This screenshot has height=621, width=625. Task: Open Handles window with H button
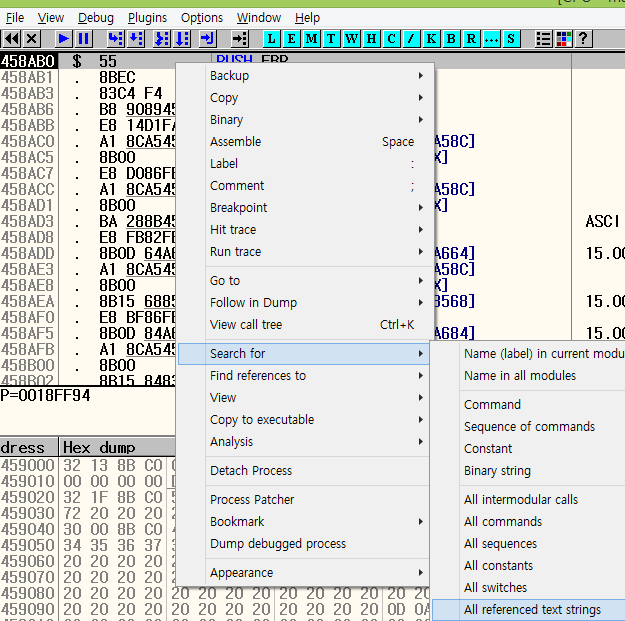pyautogui.click(x=371, y=39)
